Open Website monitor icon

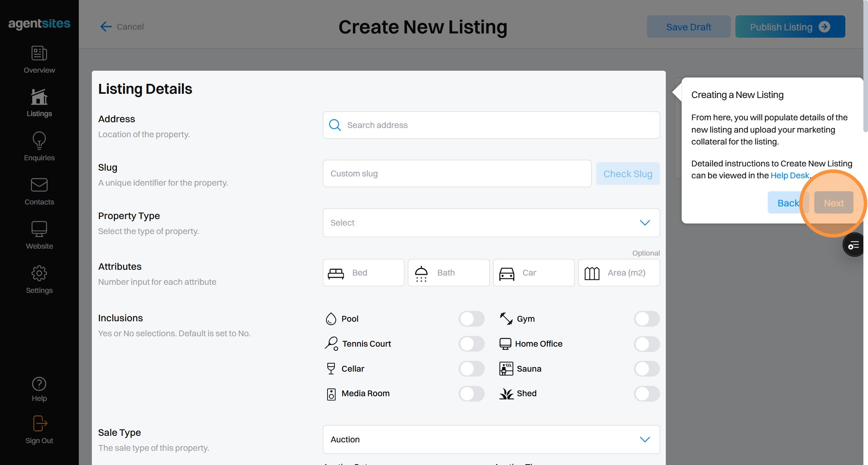pyautogui.click(x=39, y=229)
